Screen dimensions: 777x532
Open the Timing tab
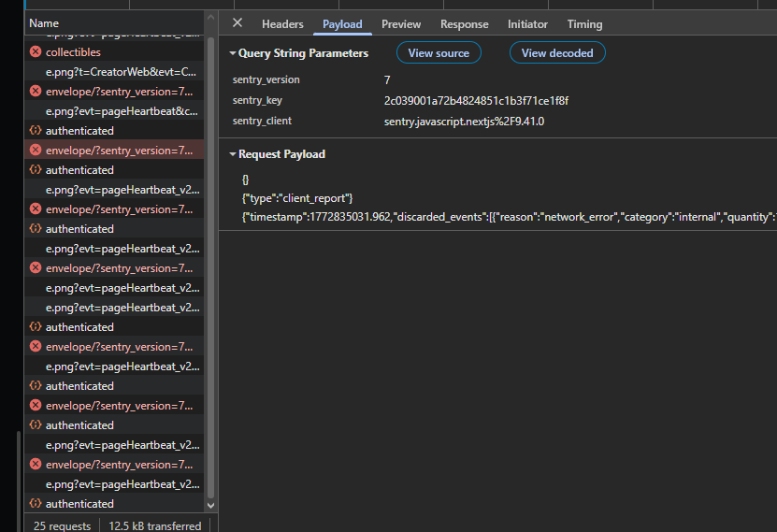pos(584,24)
